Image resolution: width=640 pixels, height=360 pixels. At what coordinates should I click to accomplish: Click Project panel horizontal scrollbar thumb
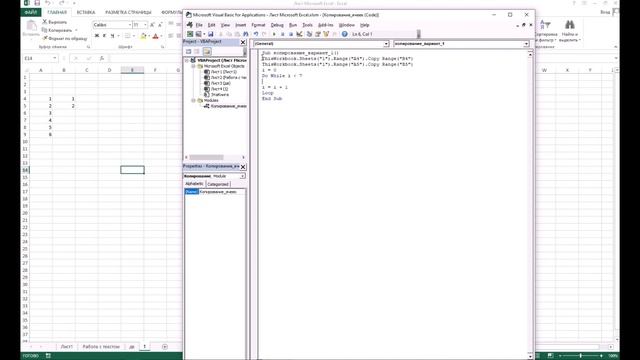pyautogui.click(x=206, y=157)
